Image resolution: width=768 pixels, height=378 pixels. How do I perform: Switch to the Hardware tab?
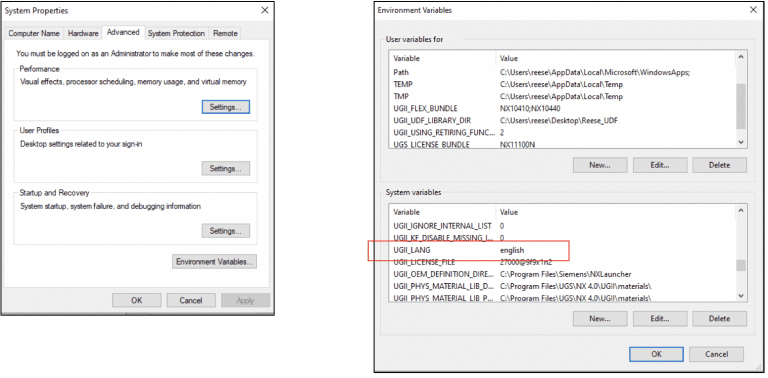[83, 33]
